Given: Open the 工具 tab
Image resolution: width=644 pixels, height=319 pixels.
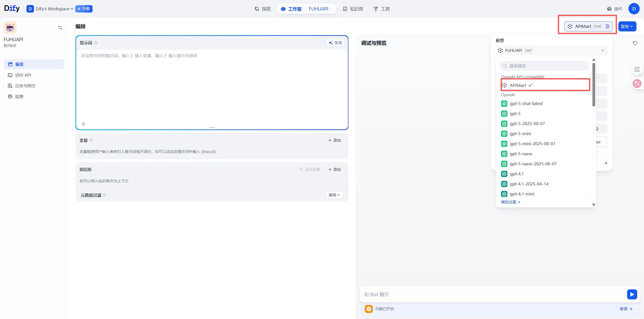Looking at the screenshot, I should pos(382,9).
